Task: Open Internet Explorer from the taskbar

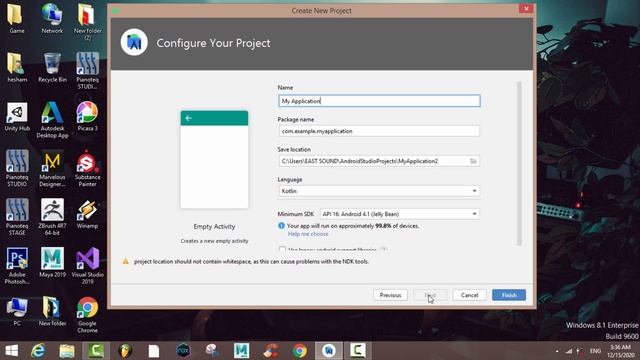Action: [38, 351]
